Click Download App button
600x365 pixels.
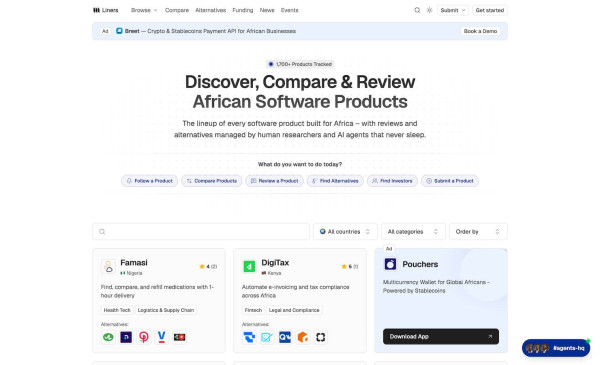click(x=441, y=337)
